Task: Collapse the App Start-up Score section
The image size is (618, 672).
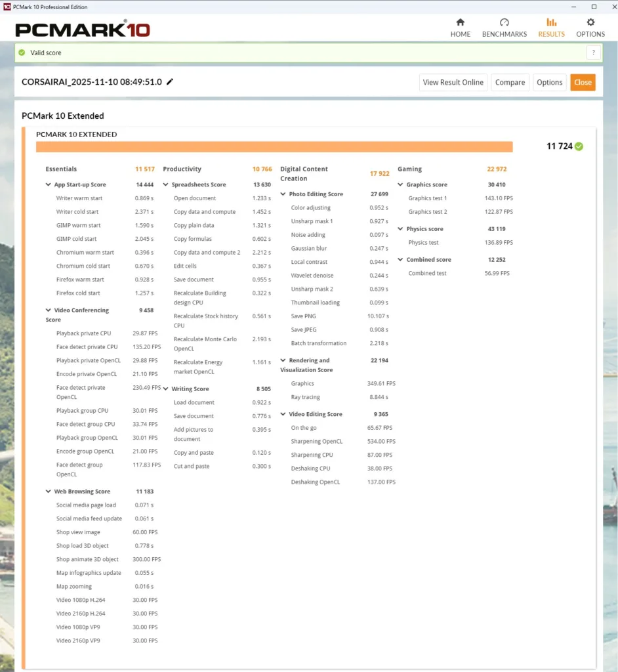Action: (49, 185)
